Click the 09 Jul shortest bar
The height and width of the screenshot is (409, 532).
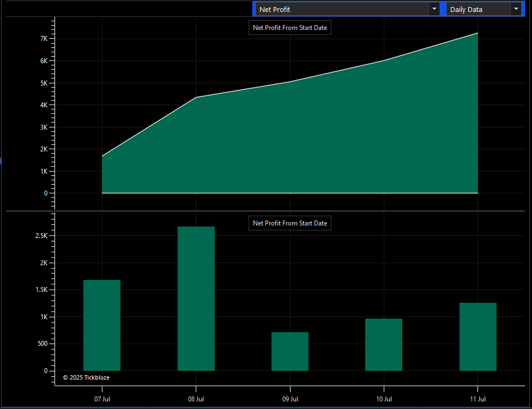tap(290, 351)
